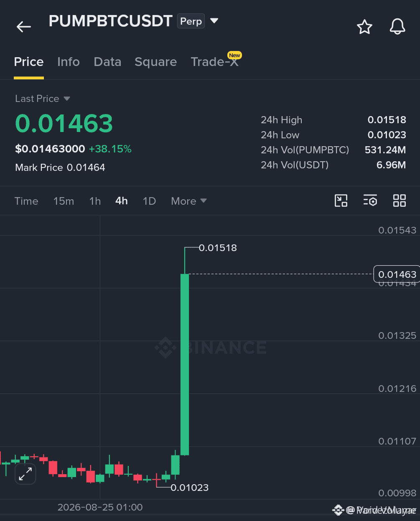Viewport: 420px width, 521px height.
Task: Select the Time chart interval
Action: click(26, 201)
